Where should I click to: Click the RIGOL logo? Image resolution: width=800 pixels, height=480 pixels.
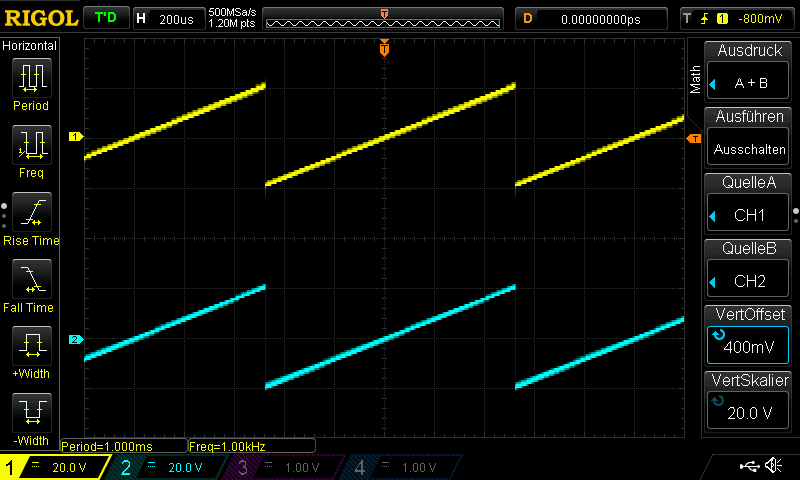pyautogui.click(x=41, y=18)
